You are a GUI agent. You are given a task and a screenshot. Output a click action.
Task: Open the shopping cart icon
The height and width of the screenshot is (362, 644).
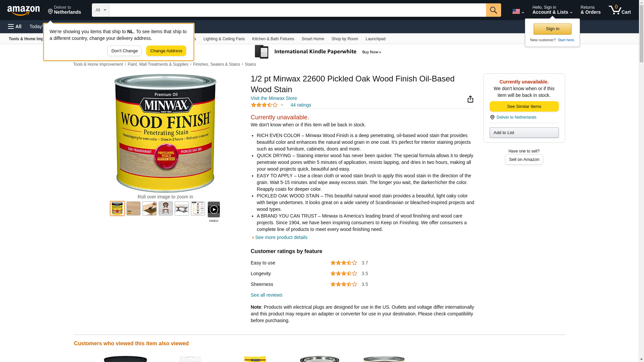[620, 10]
